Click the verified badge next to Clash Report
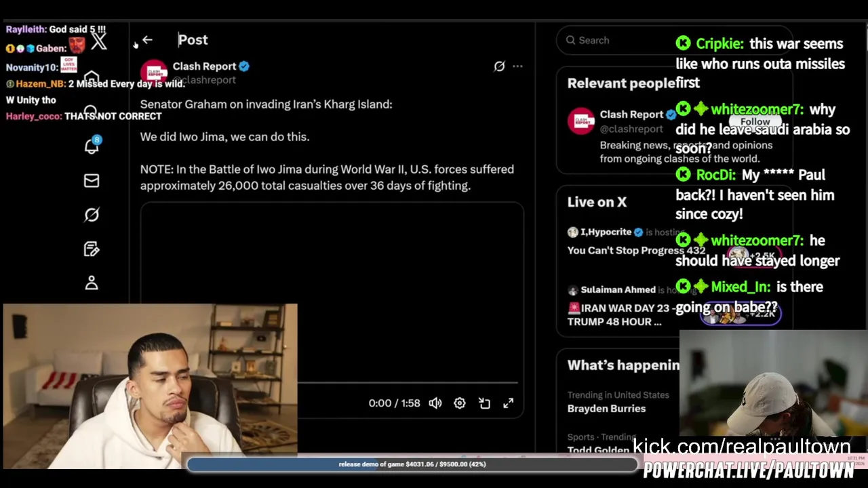This screenshot has width=868, height=488. [x=244, y=66]
